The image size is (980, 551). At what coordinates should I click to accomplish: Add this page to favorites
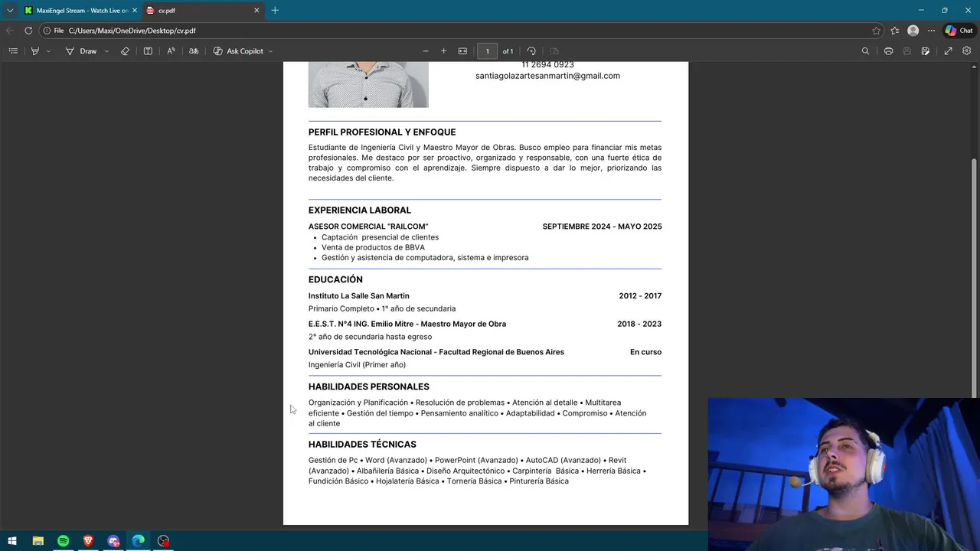click(x=876, y=31)
